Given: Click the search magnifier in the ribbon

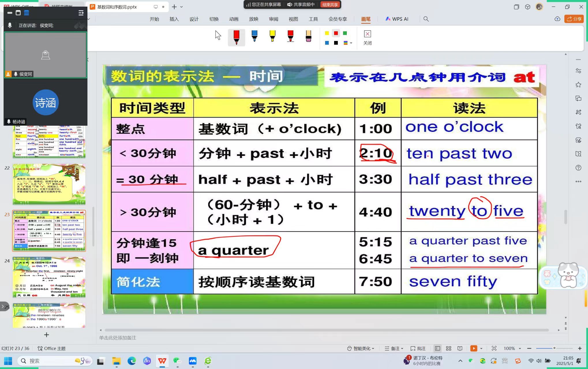Looking at the screenshot, I should 426,19.
